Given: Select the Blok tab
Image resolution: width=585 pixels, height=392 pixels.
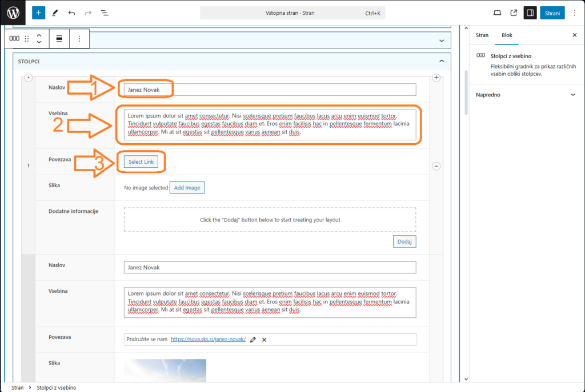Looking at the screenshot, I should 507,35.
